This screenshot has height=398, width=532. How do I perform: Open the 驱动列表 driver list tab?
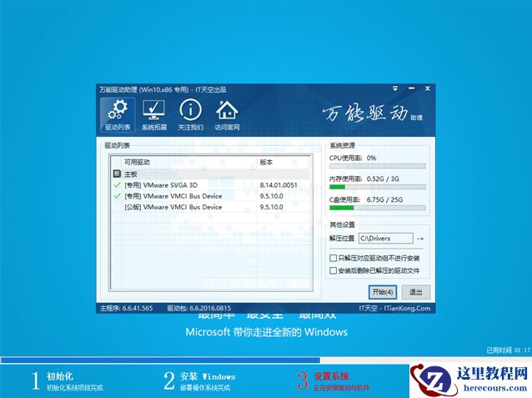118,115
